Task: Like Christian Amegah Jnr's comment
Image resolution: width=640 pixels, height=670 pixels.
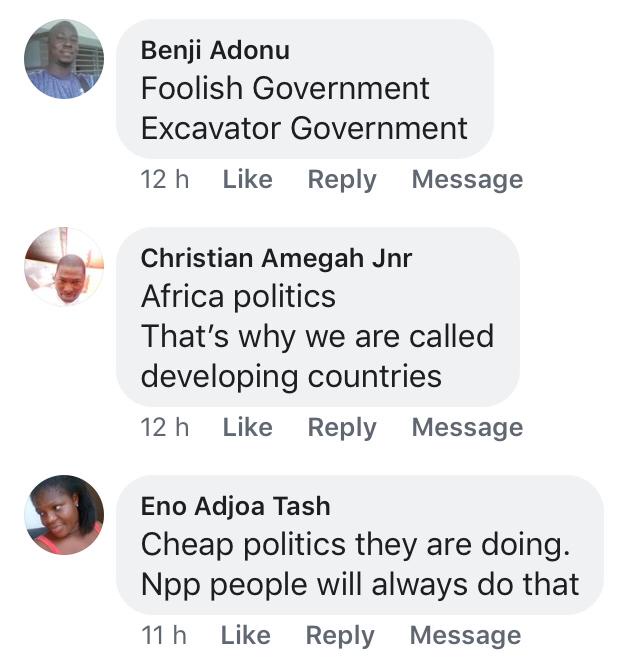Action: [x=247, y=428]
